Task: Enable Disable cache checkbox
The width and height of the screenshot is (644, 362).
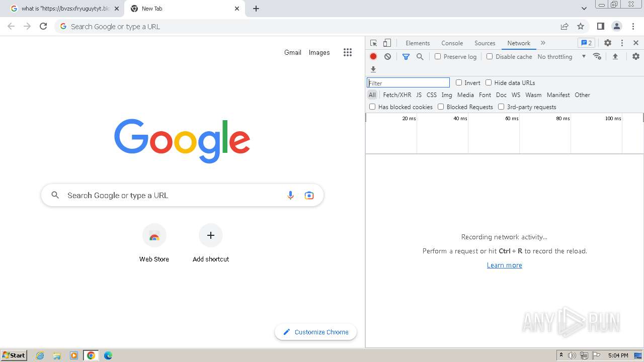Action: coord(490,57)
